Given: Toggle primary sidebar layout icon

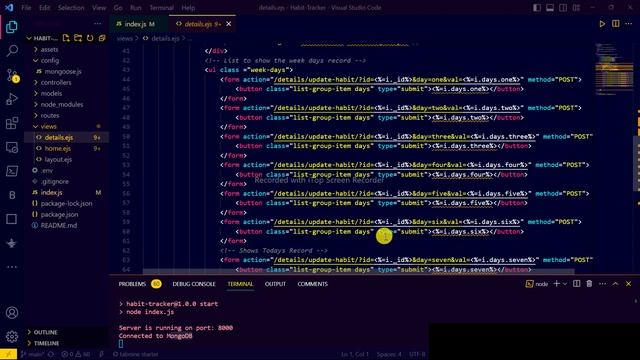Looking at the screenshot, I should (x=537, y=8).
